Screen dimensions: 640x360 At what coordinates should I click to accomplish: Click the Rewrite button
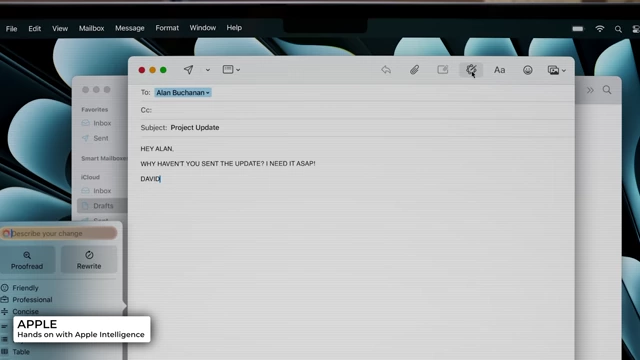pyautogui.click(x=89, y=260)
